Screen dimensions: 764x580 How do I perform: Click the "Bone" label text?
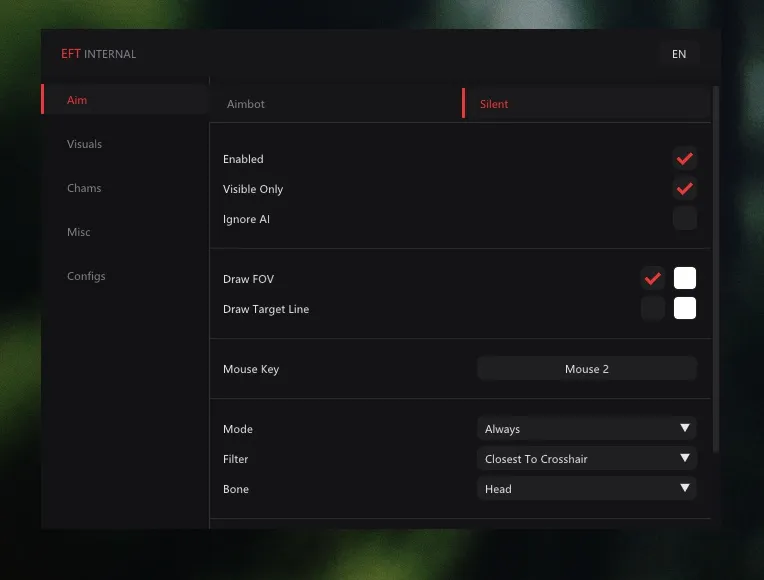pos(236,489)
